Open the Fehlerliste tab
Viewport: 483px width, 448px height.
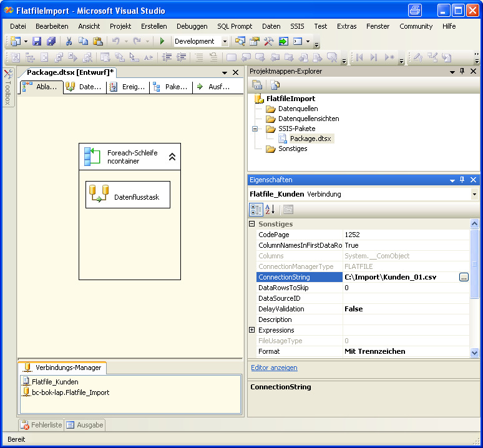(41, 425)
